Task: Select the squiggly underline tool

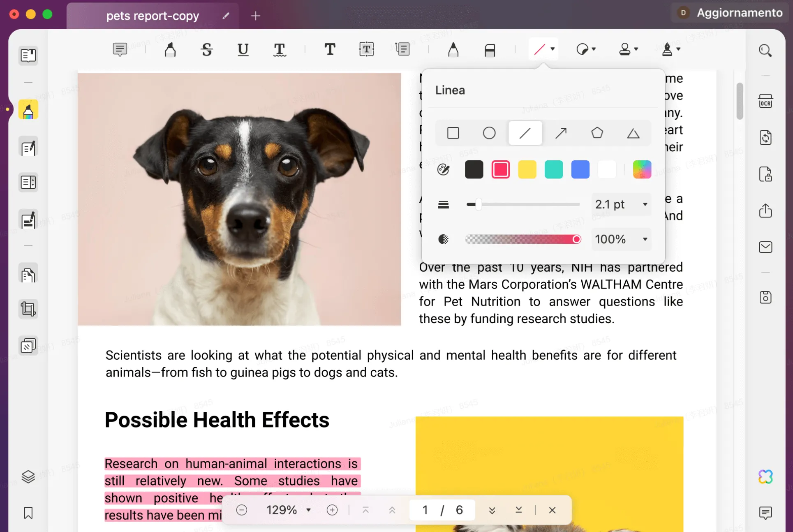Action: (280, 49)
